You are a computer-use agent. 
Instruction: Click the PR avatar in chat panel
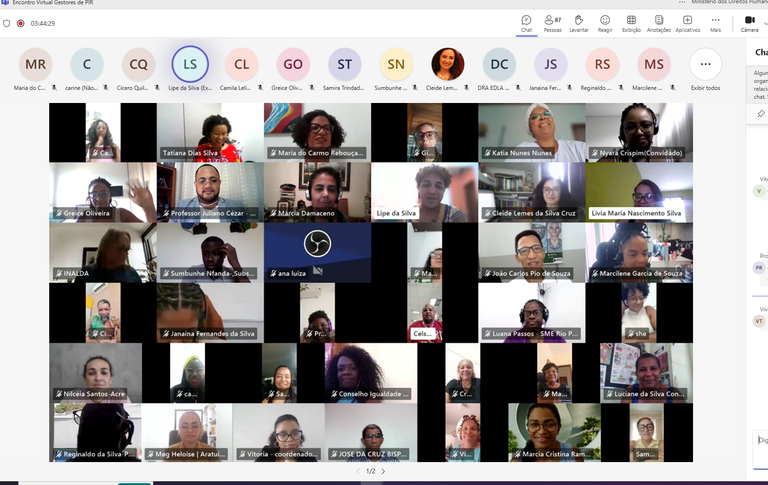pyautogui.click(x=759, y=268)
